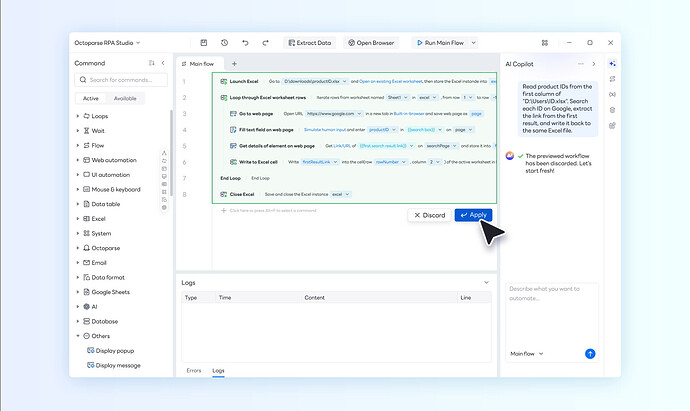Click Run Main Flow button

coord(440,43)
